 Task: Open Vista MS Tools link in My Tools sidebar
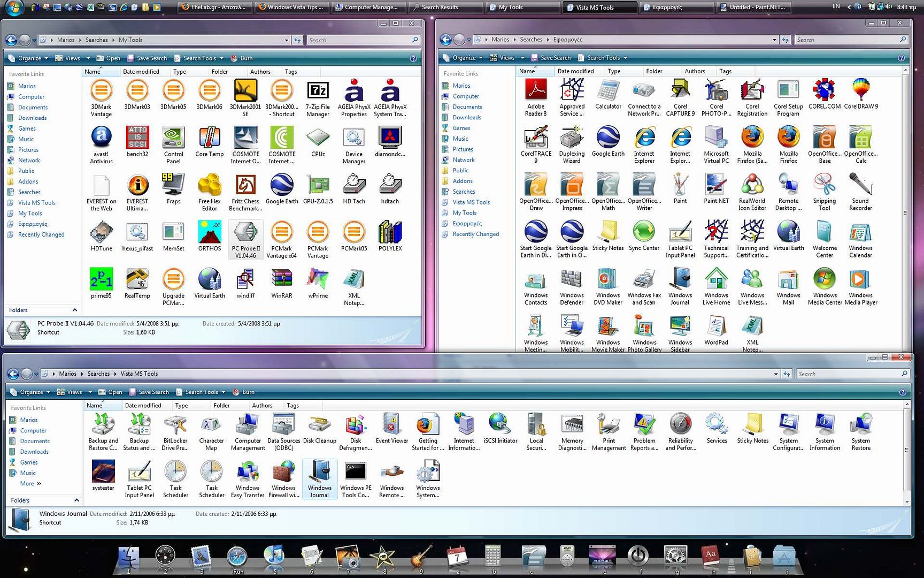click(x=36, y=203)
